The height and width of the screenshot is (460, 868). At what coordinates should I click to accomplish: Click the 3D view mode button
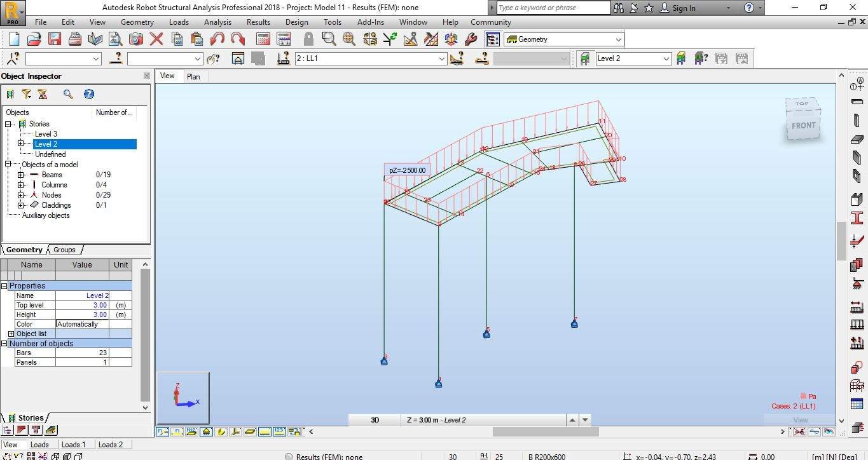pos(375,420)
